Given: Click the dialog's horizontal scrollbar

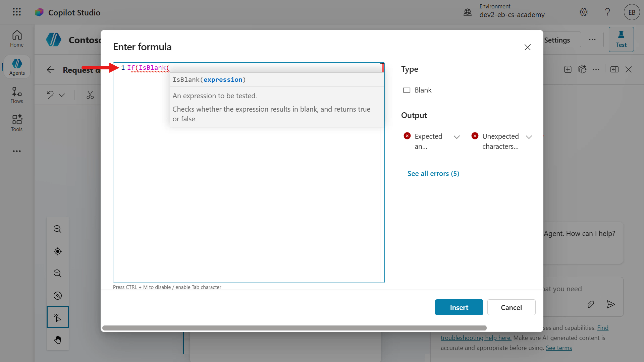Looking at the screenshot, I should [x=294, y=328].
